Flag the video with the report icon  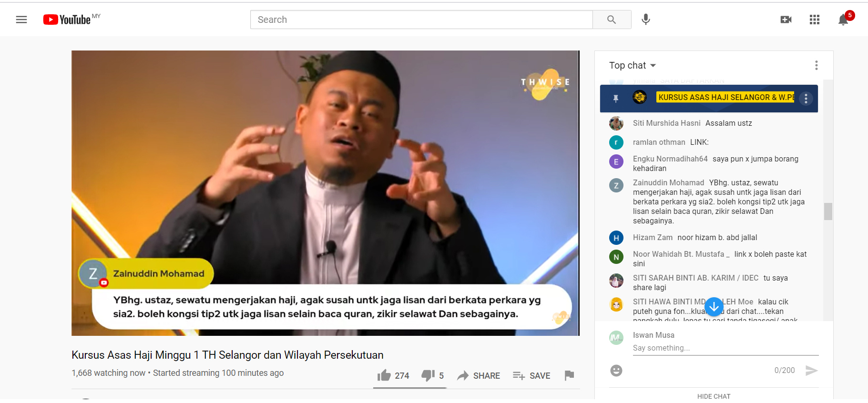coord(569,375)
